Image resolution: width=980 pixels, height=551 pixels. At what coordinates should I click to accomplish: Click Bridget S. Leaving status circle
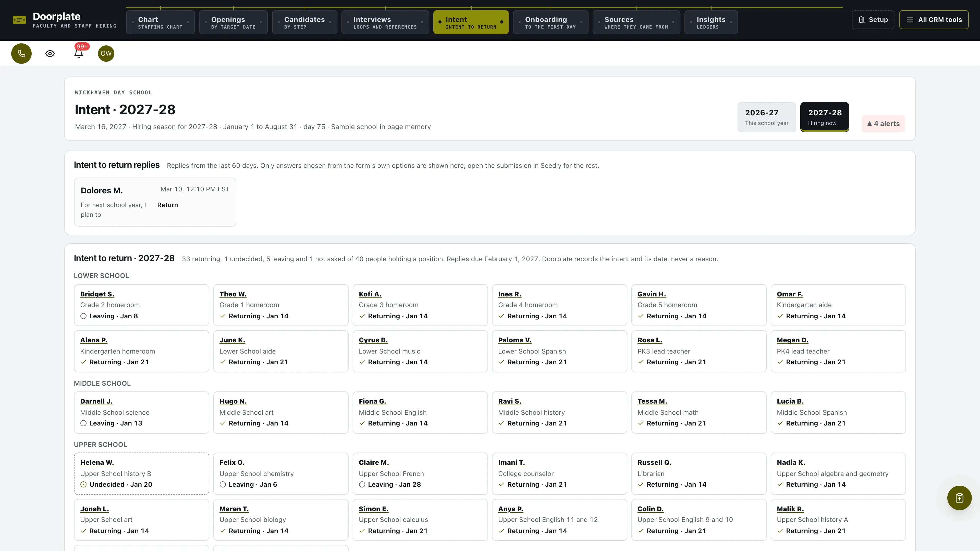(x=83, y=316)
